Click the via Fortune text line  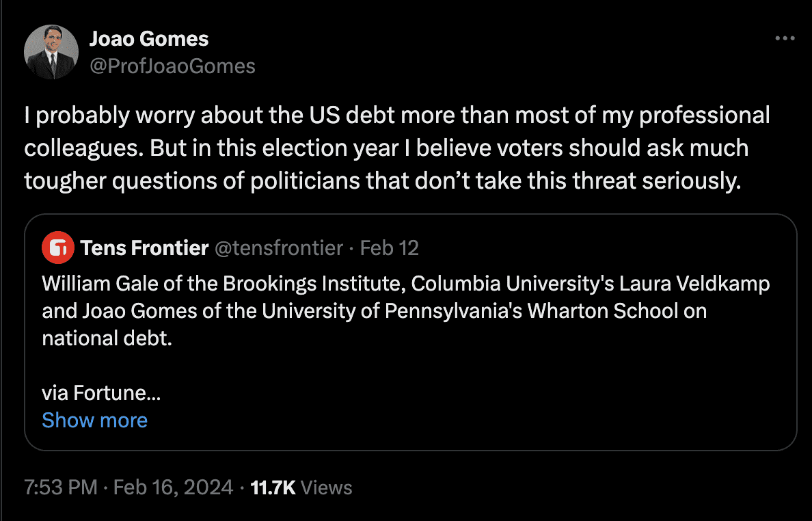pos(100,392)
